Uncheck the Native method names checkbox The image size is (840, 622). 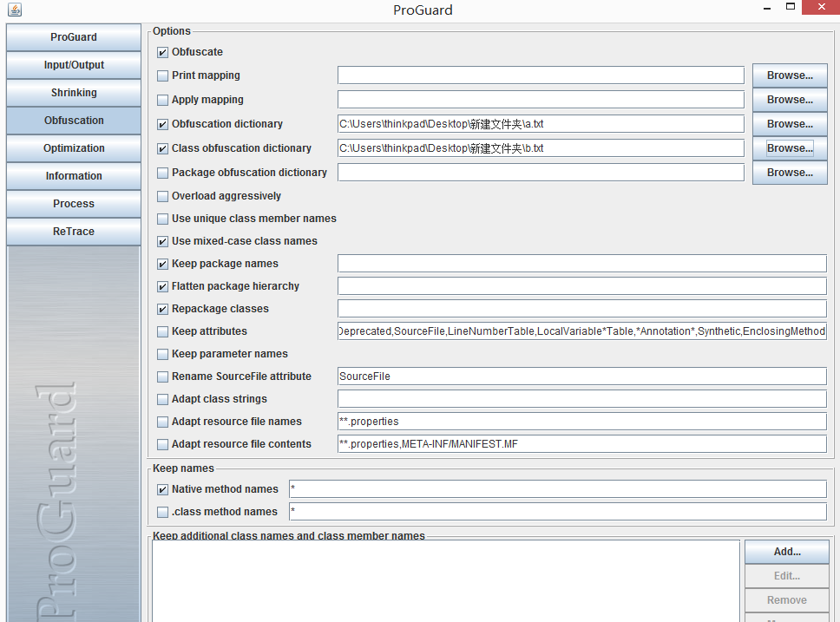click(x=163, y=489)
